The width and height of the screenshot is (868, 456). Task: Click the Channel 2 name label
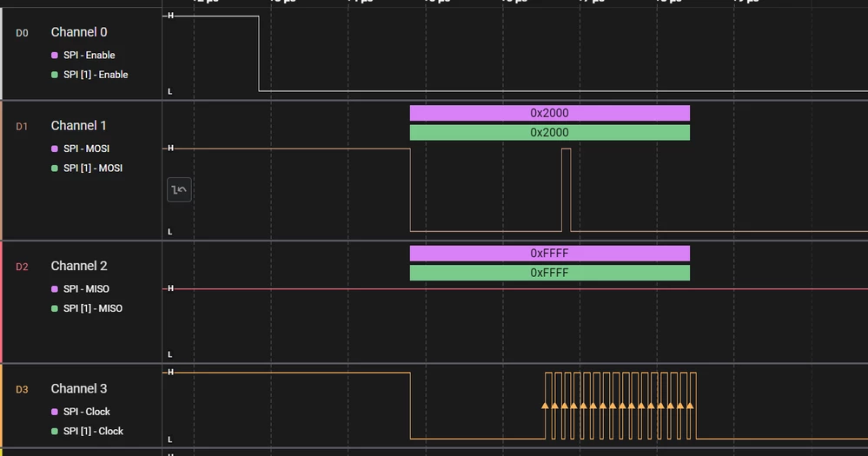79,266
